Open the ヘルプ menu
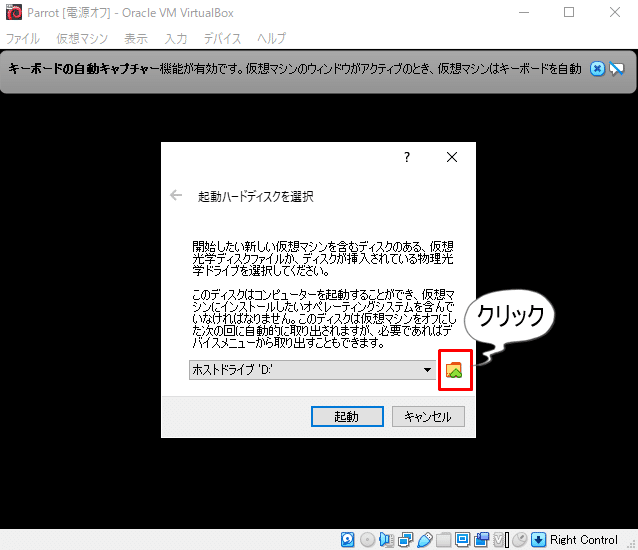Image resolution: width=638 pixels, height=550 pixels. pyautogui.click(x=271, y=38)
